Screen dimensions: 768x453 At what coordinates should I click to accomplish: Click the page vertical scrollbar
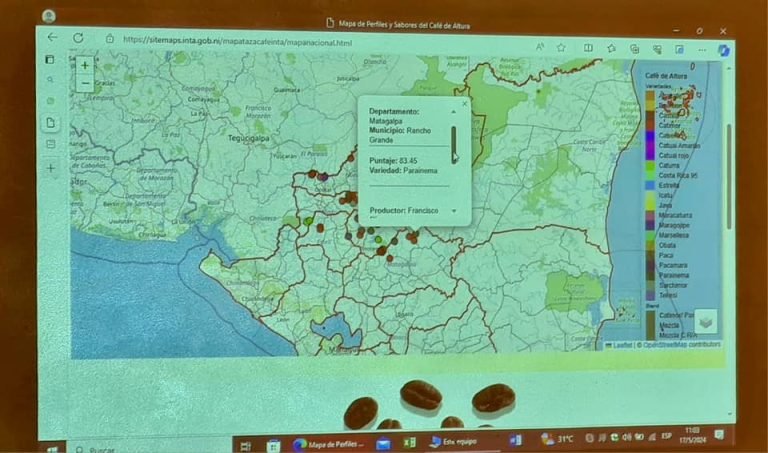[728, 176]
